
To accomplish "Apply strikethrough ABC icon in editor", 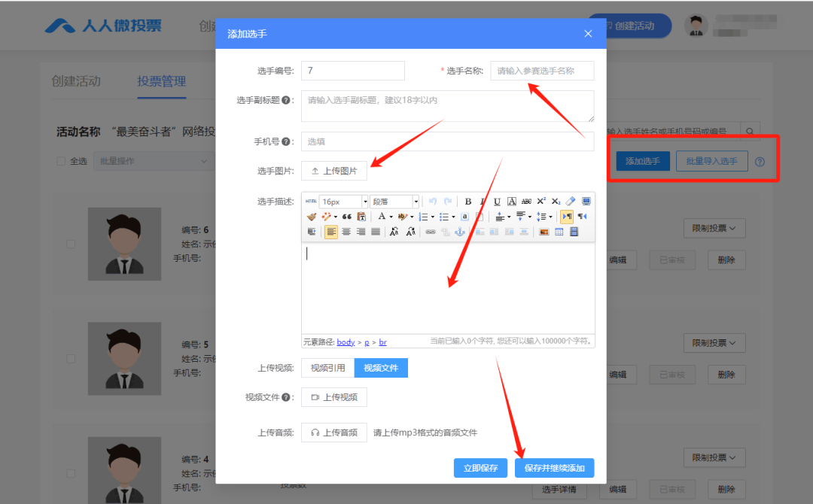I will tap(526, 201).
